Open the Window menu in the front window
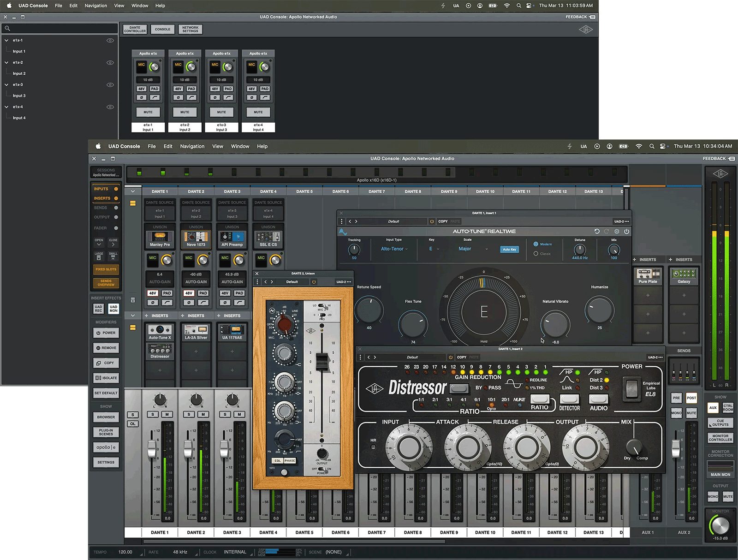Image resolution: width=738 pixels, height=560 pixels. (x=240, y=146)
